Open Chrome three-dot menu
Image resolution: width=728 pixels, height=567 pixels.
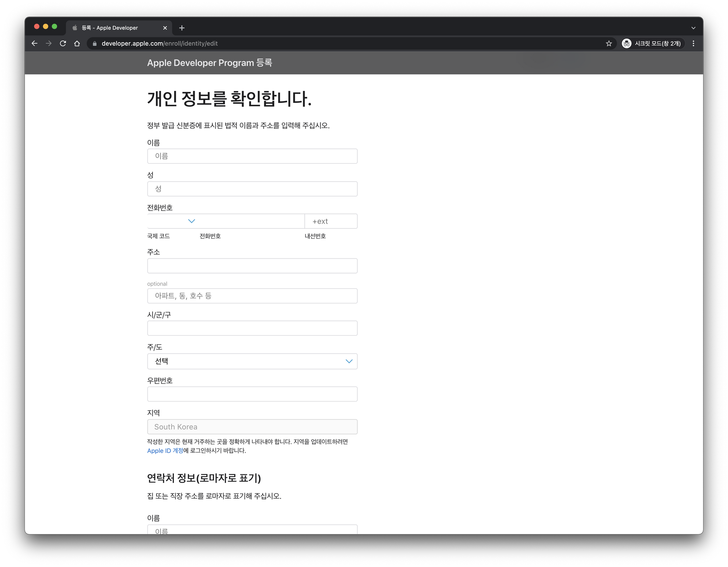[x=693, y=43]
